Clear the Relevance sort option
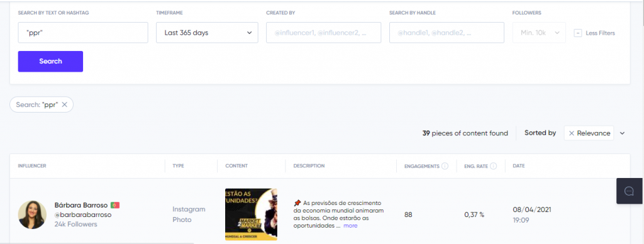Viewport: 644px width, 244px height. point(571,133)
